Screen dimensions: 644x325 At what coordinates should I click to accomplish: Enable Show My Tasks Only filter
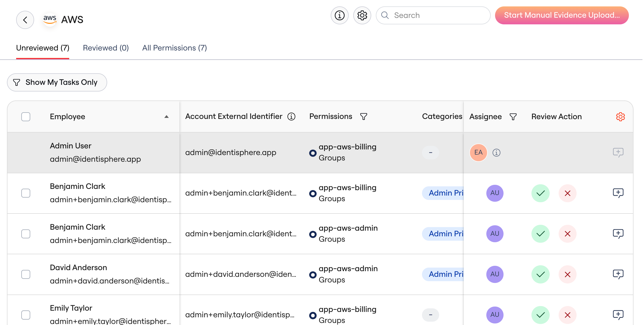tap(57, 82)
